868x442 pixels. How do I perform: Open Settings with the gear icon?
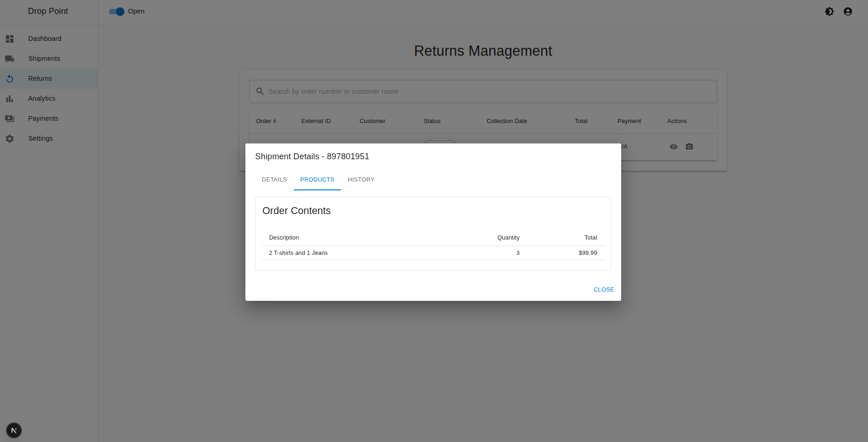click(10, 138)
